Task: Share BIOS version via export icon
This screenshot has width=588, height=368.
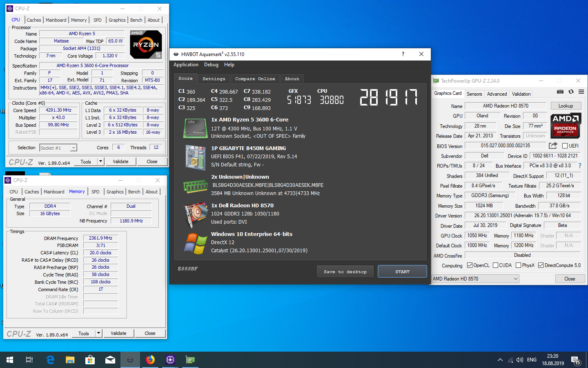Action: pyautogui.click(x=553, y=146)
